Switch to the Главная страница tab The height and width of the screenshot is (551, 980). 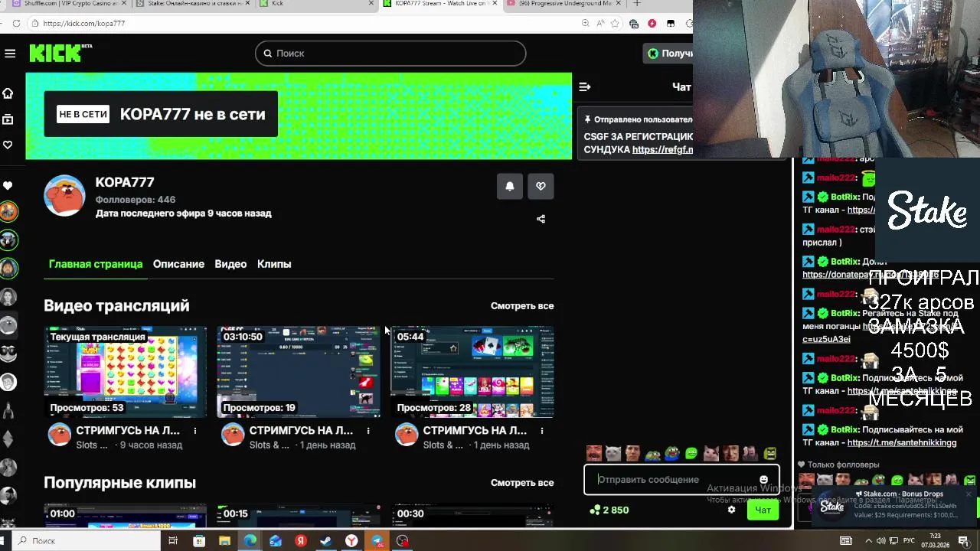click(x=96, y=264)
